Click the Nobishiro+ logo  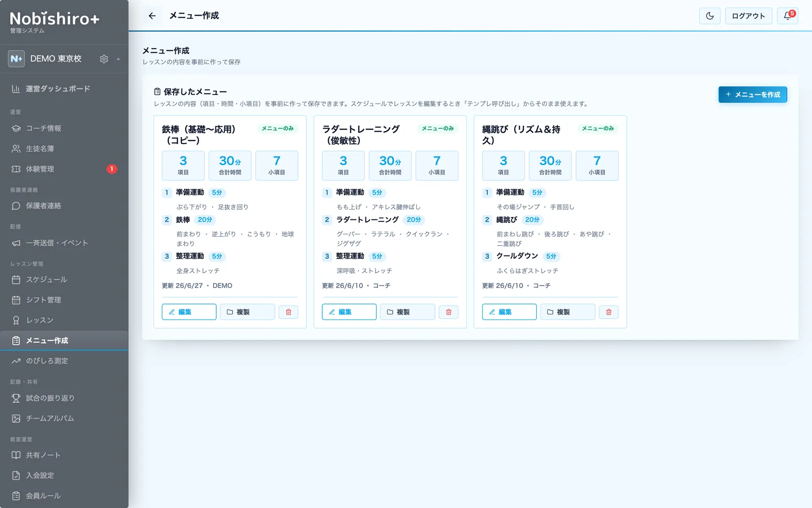(x=54, y=19)
